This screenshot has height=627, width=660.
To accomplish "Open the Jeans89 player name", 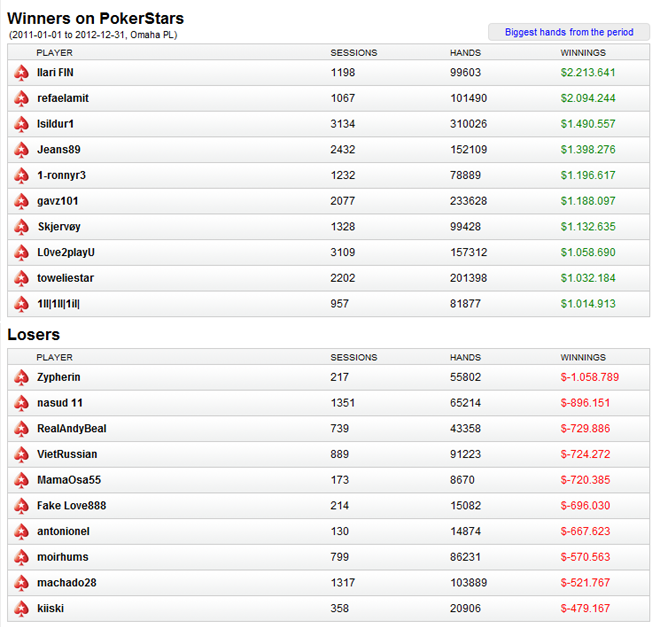I will [x=59, y=149].
